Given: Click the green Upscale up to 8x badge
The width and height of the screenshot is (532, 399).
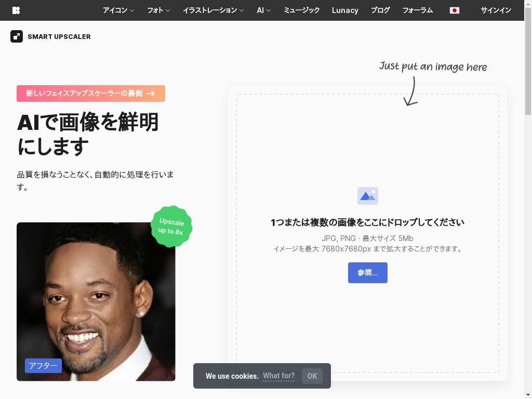Looking at the screenshot, I should point(171,226).
